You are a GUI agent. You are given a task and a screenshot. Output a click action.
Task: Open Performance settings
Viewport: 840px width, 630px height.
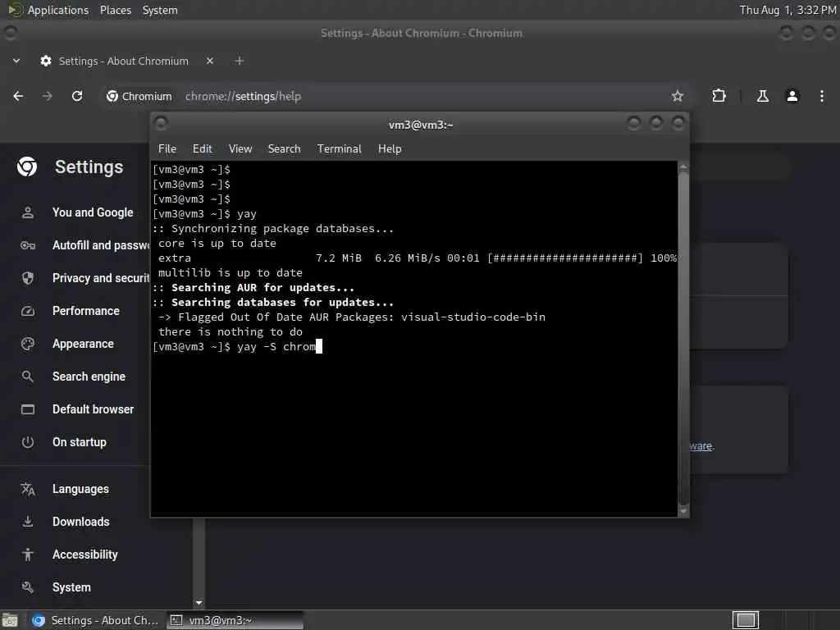pos(85,311)
